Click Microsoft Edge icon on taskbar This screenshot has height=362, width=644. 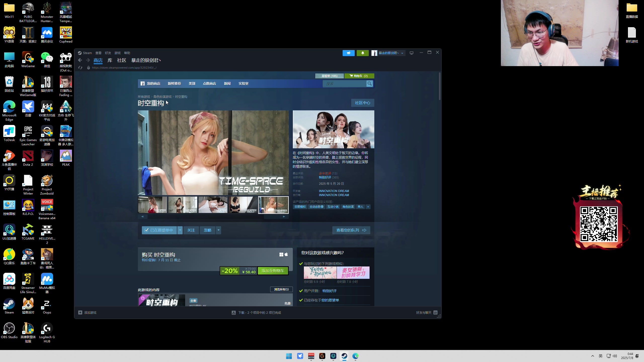(x=355, y=356)
